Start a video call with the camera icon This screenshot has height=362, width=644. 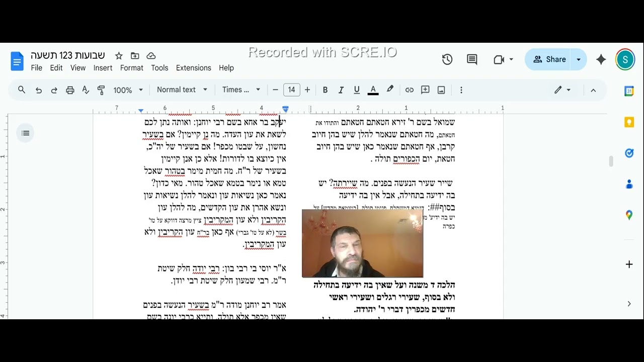(x=499, y=59)
